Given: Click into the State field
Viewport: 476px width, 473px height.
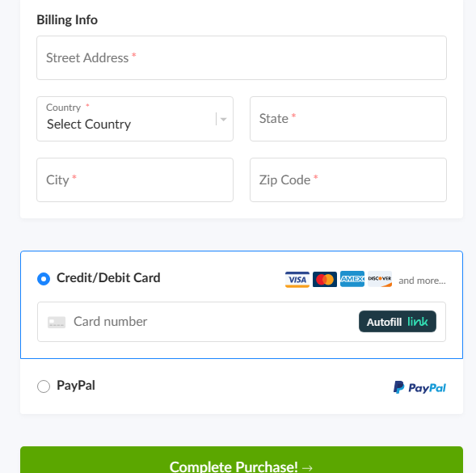Looking at the screenshot, I should 348,119.
